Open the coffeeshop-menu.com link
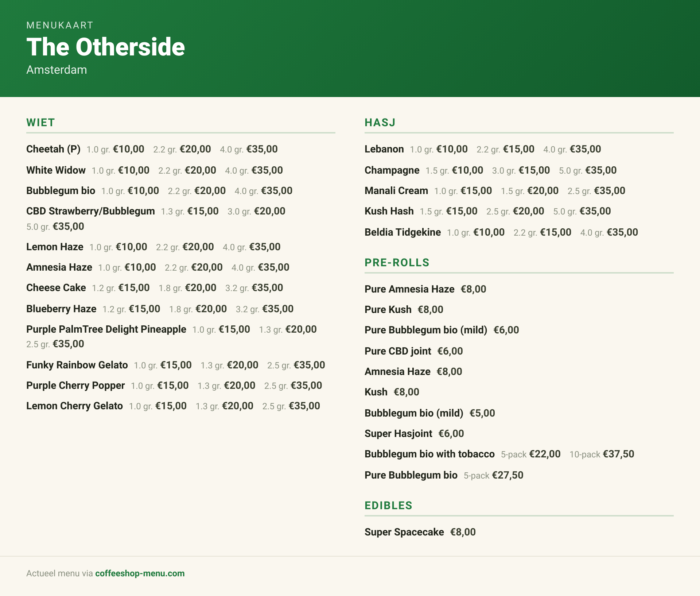The width and height of the screenshot is (700, 596). tap(140, 573)
